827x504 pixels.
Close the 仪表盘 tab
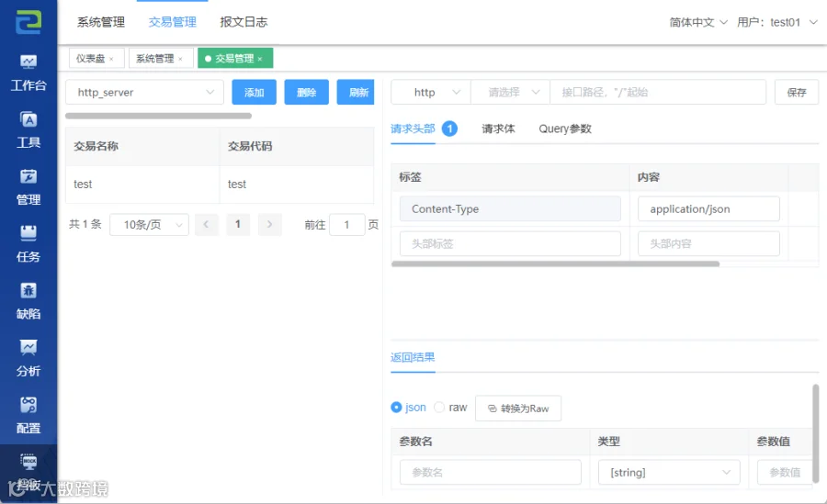(111, 59)
